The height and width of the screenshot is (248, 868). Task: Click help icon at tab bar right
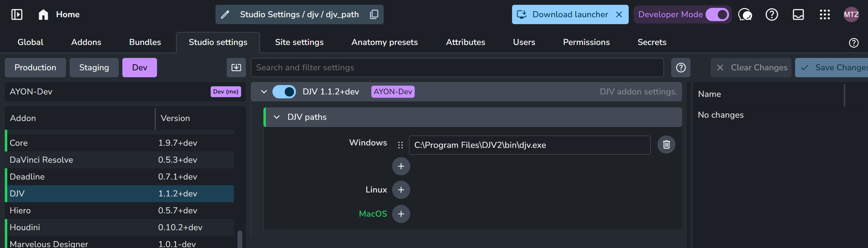coord(854,43)
